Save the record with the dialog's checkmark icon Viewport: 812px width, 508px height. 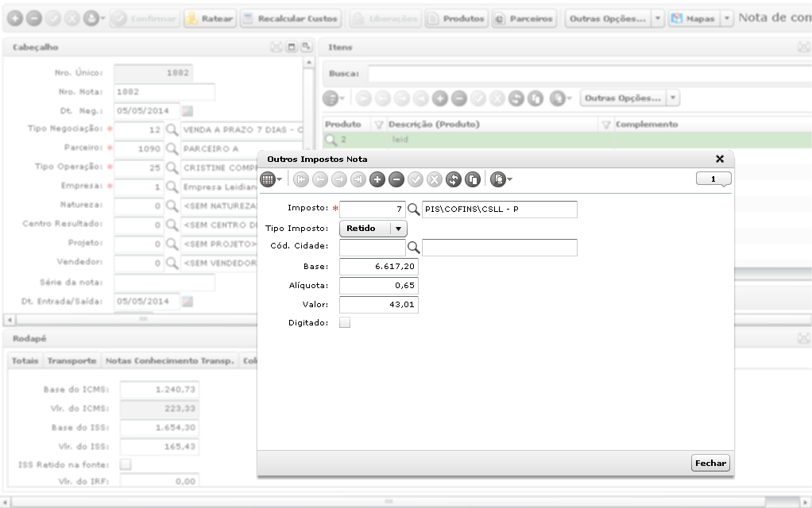[x=416, y=179]
